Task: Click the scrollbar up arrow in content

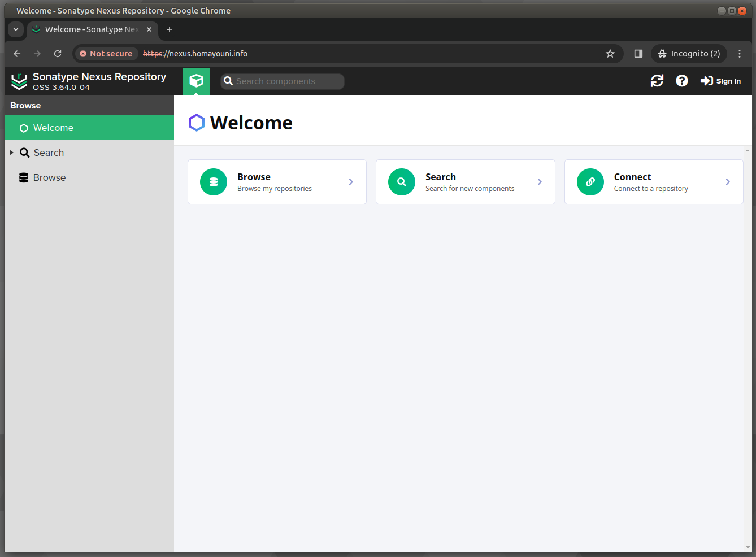Action: point(748,150)
